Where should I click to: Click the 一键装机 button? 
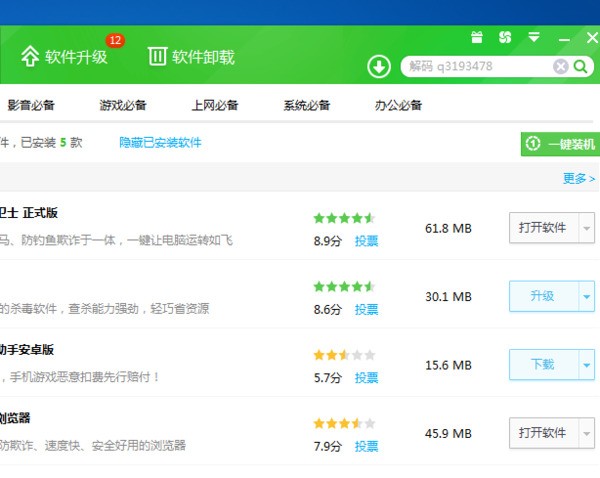pyautogui.click(x=560, y=144)
